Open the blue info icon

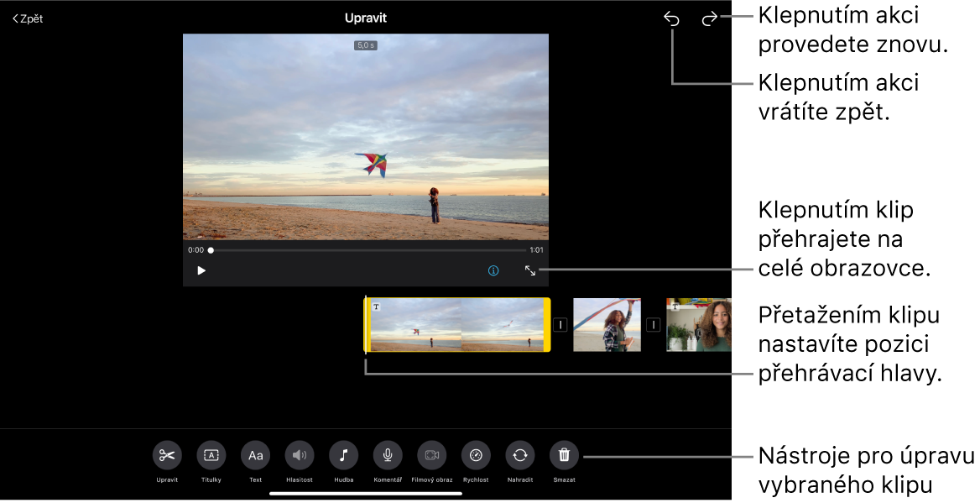493,271
